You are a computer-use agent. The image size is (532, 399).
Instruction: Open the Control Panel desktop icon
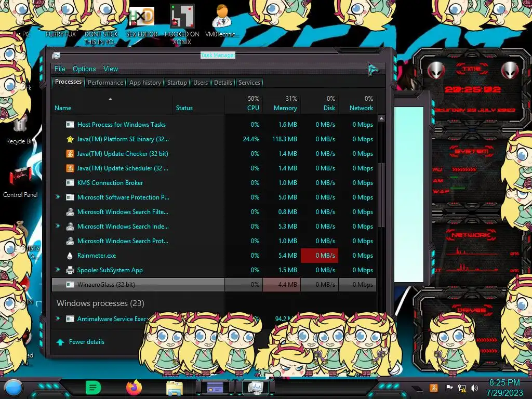(x=20, y=182)
